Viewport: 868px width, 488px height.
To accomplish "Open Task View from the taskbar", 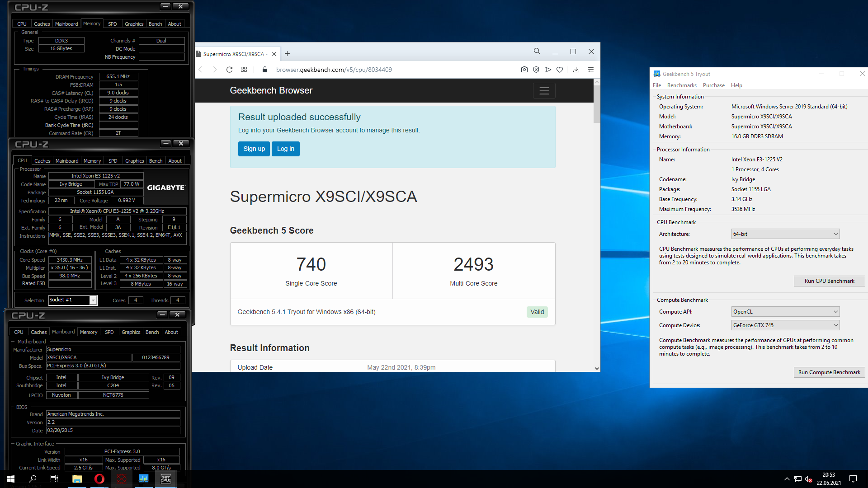I will [54, 479].
